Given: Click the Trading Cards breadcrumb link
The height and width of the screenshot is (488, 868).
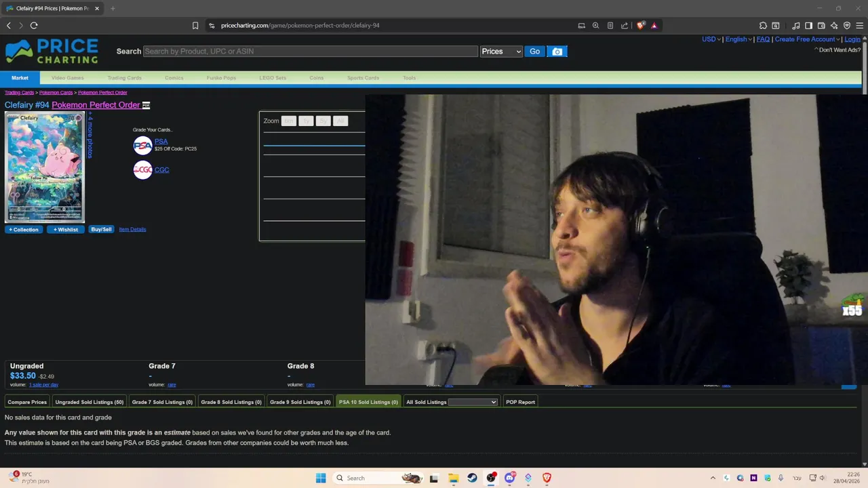Looking at the screenshot, I should pos(19,92).
